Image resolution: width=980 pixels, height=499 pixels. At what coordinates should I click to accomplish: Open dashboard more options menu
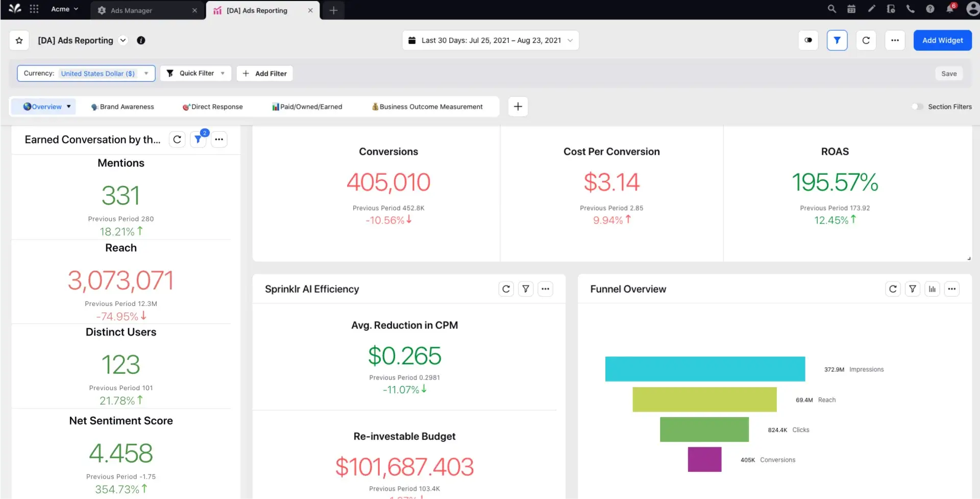click(895, 40)
